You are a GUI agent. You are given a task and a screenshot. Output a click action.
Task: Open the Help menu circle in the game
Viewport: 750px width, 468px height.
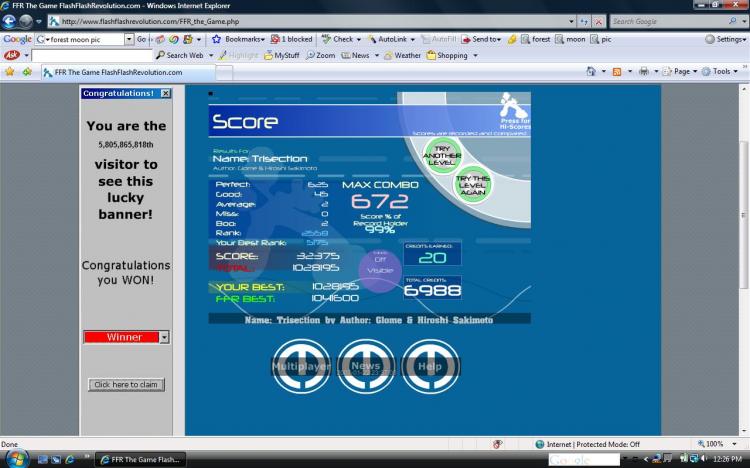click(x=430, y=366)
